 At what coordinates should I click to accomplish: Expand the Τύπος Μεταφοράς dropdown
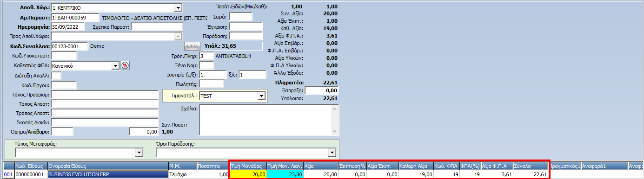[x=138, y=152]
